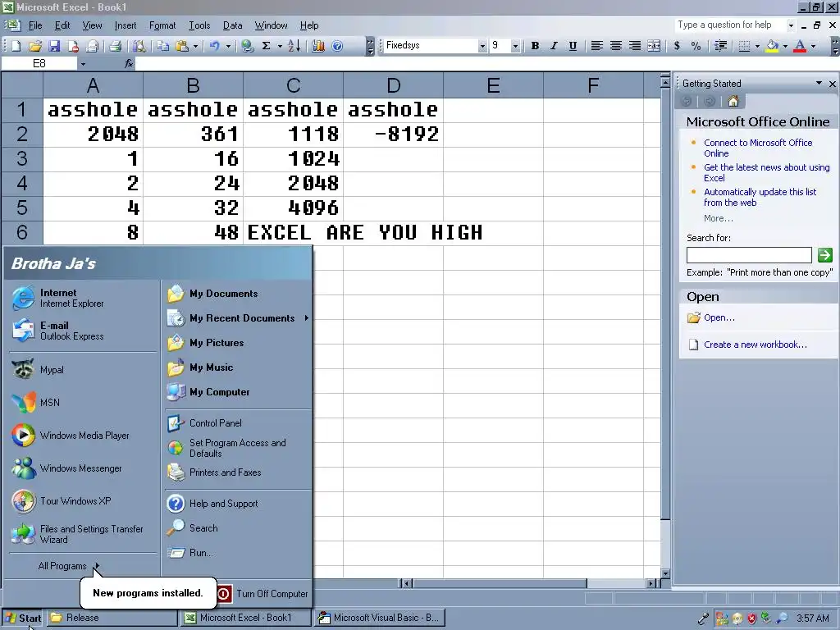Apply Percent style format
The height and width of the screenshot is (630, 840).
(x=696, y=46)
